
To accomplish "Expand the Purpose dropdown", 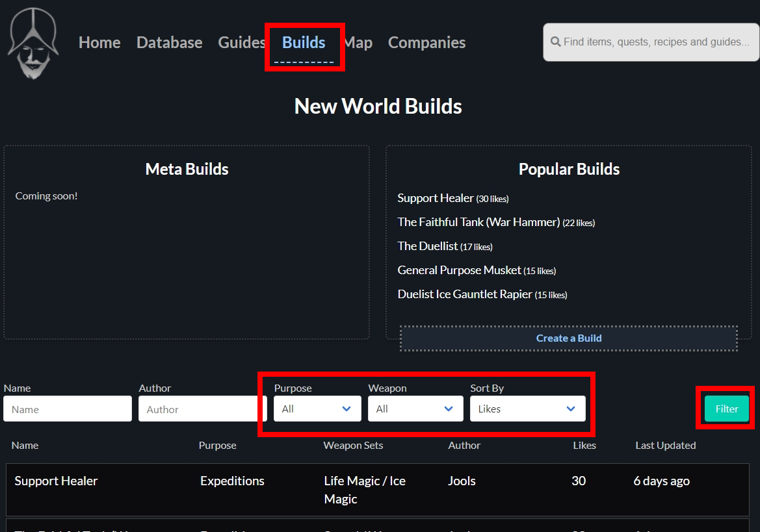I will coord(317,409).
